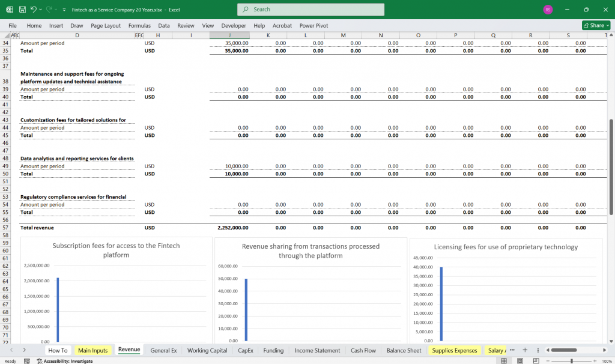Click the RS user account avatar
Screen dimensions: 615x364
click(x=548, y=10)
